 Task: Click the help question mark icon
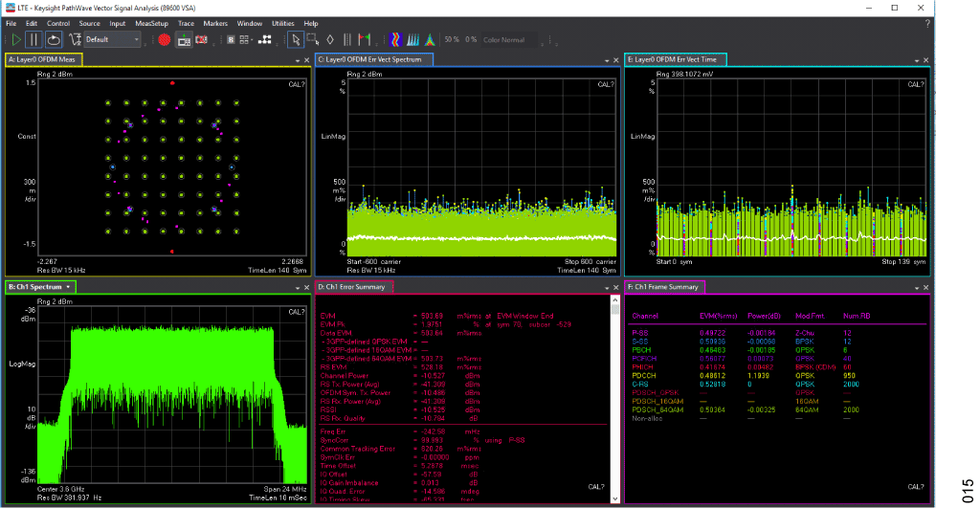(x=926, y=22)
